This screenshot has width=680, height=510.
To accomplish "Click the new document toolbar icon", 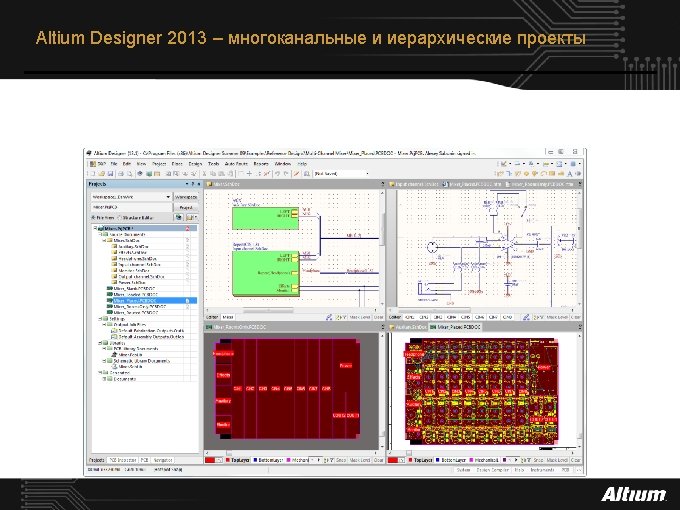I will click(x=92, y=174).
